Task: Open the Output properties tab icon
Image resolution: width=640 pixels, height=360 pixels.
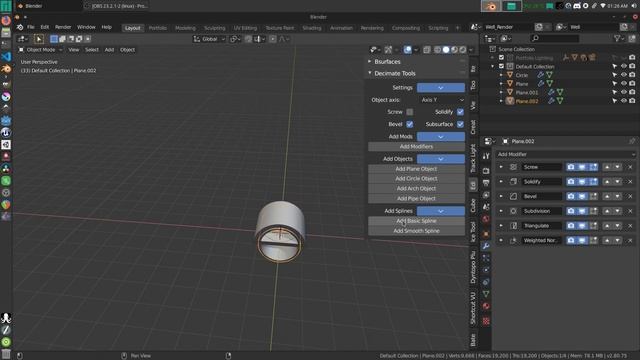Action: click(486, 182)
